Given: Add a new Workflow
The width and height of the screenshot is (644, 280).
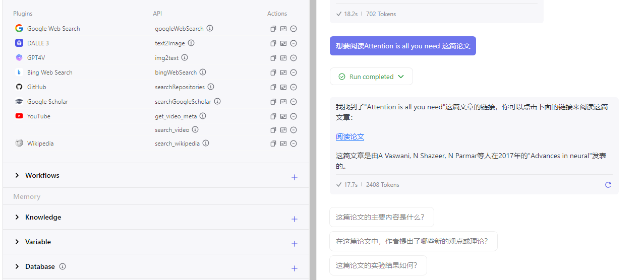Looking at the screenshot, I should coord(295,177).
